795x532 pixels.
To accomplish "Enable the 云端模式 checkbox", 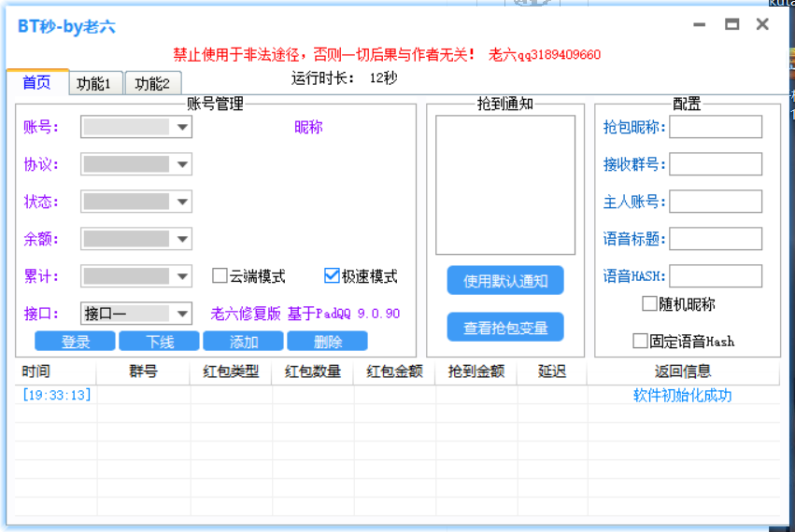I will 220,276.
